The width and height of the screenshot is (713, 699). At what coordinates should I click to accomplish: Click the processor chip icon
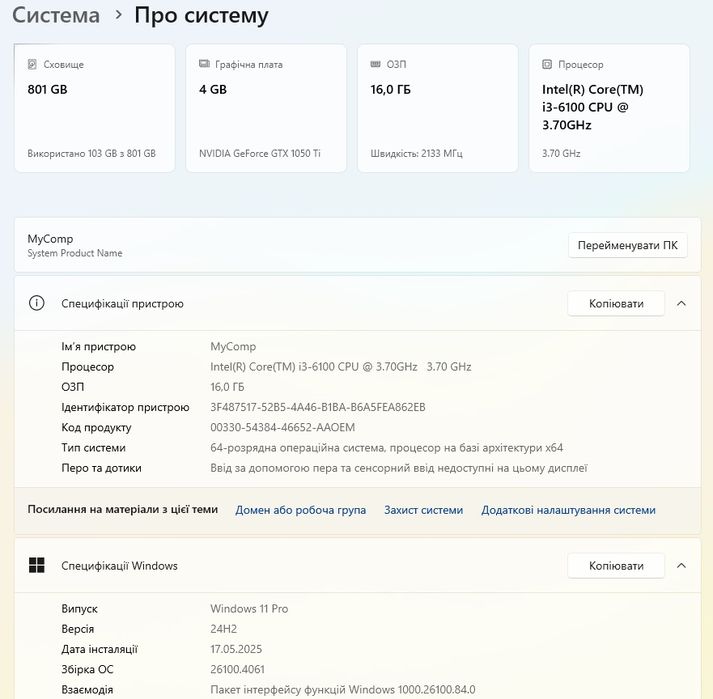pyautogui.click(x=547, y=65)
